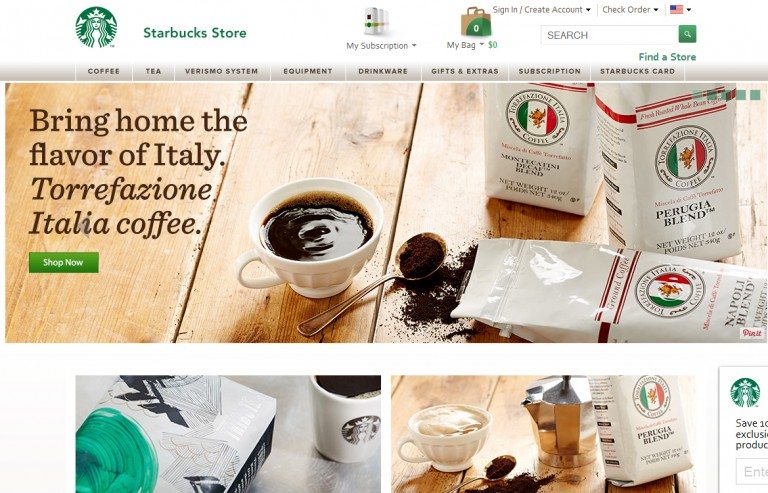Open the Perugia Blend moka pot thumbnail
This screenshot has height=493, width=768.
pyautogui.click(x=543, y=434)
